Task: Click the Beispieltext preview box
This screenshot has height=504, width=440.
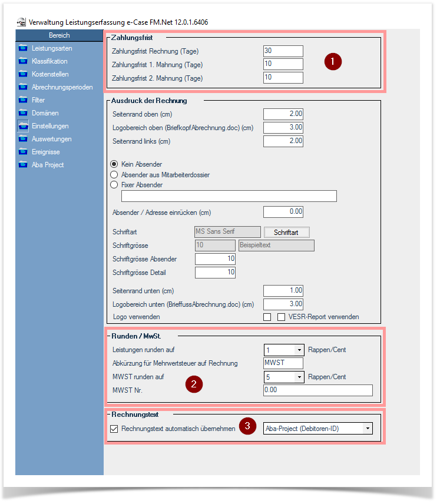Action: click(276, 246)
